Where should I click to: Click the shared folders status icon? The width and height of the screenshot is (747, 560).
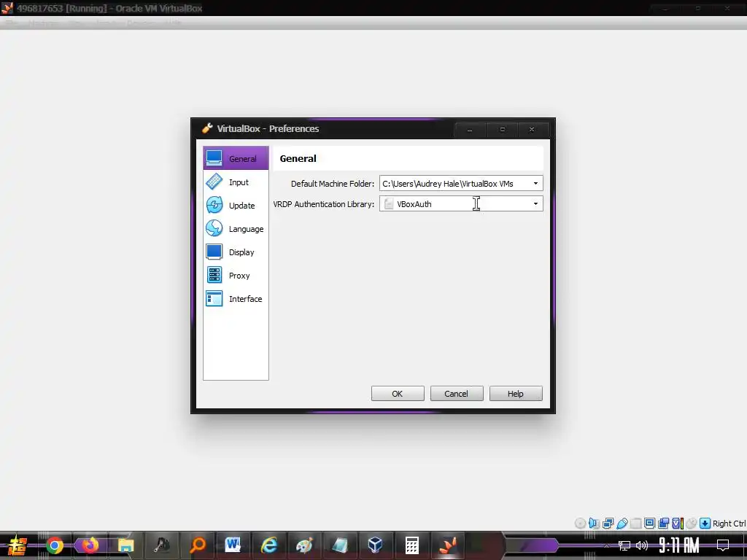point(636,524)
